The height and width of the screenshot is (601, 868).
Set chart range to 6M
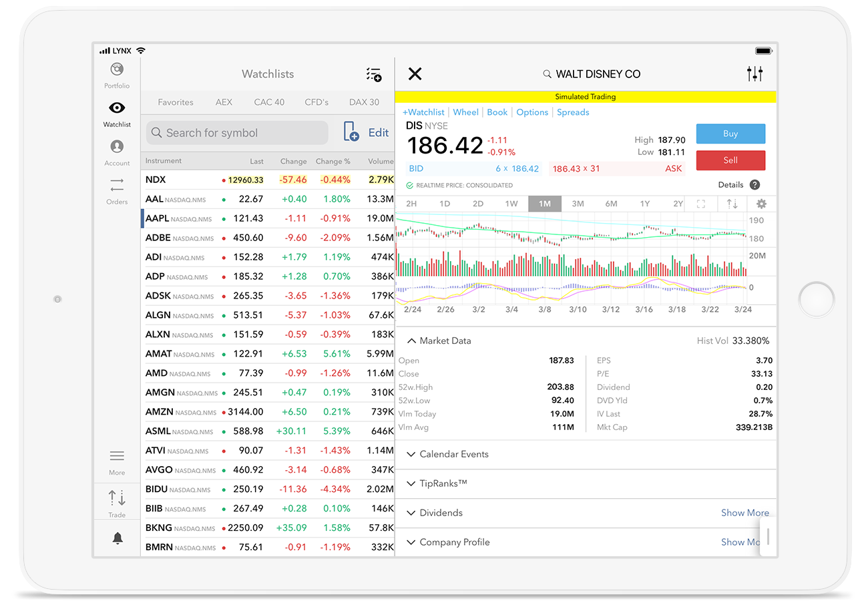612,204
